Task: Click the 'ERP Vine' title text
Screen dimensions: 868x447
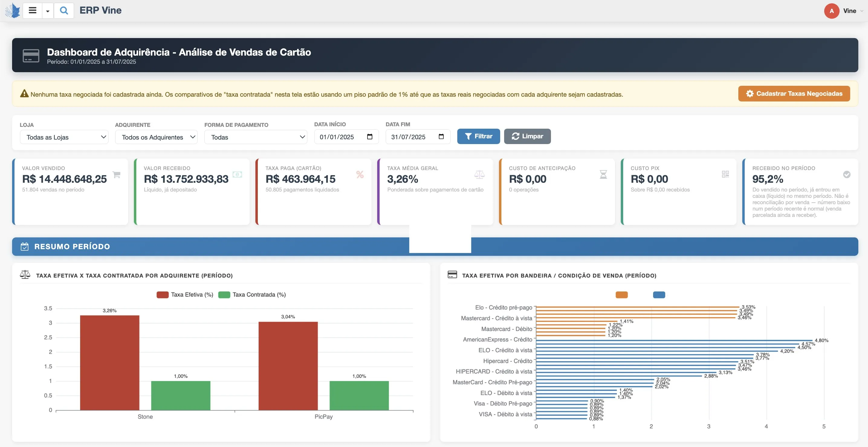Action: tap(100, 11)
